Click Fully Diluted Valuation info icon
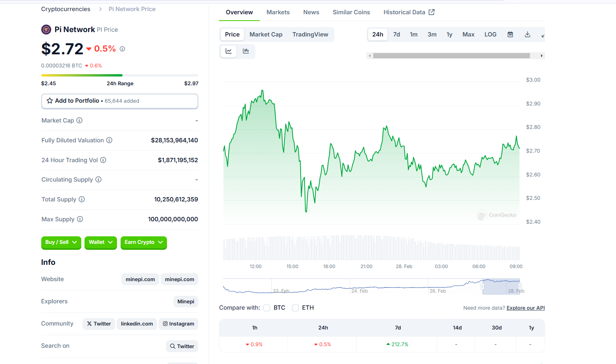The width and height of the screenshot is (616, 364). tap(109, 140)
